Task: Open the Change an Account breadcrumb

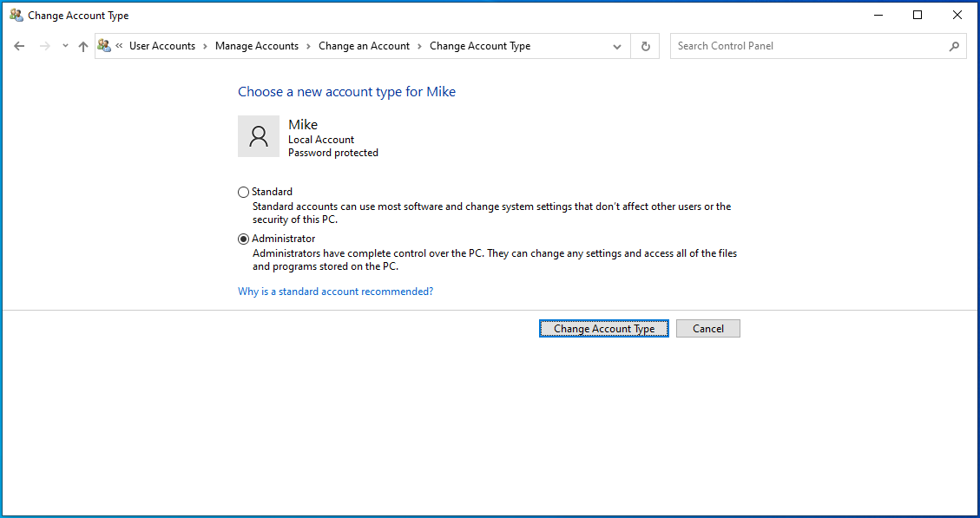Action: tap(364, 46)
